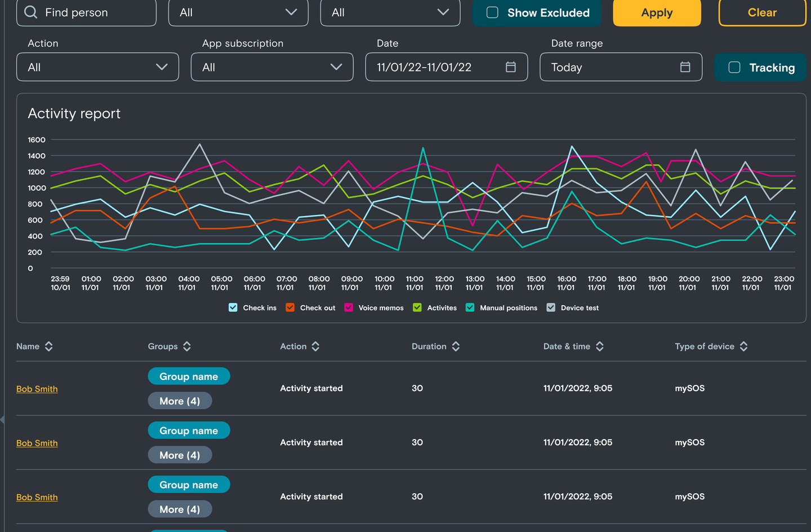This screenshot has width=811, height=532.
Task: Expand the Action filter dropdown
Action: coord(97,67)
